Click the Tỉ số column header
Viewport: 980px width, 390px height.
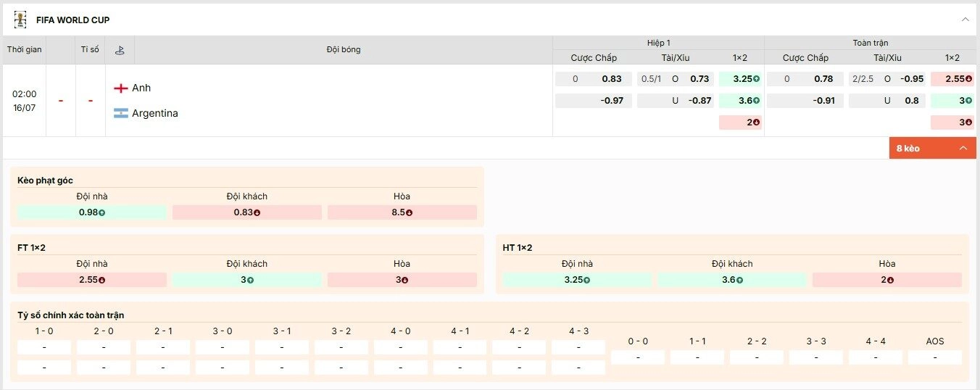pos(90,50)
